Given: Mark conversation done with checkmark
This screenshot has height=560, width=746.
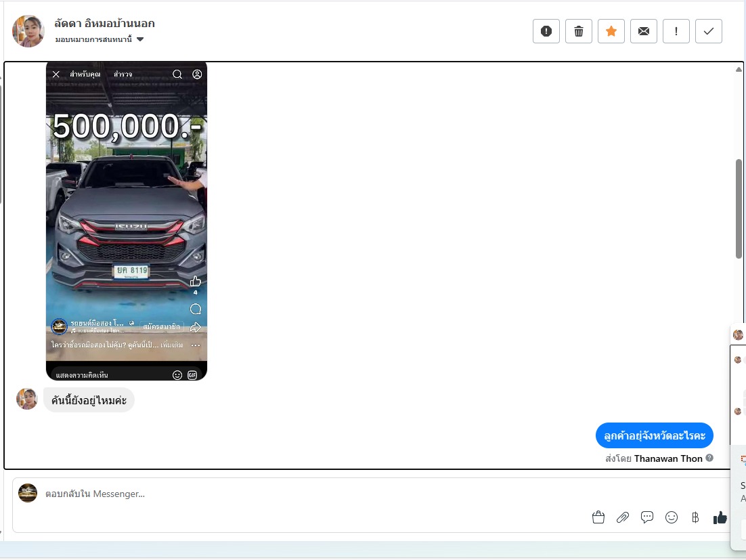Looking at the screenshot, I should click(x=708, y=31).
